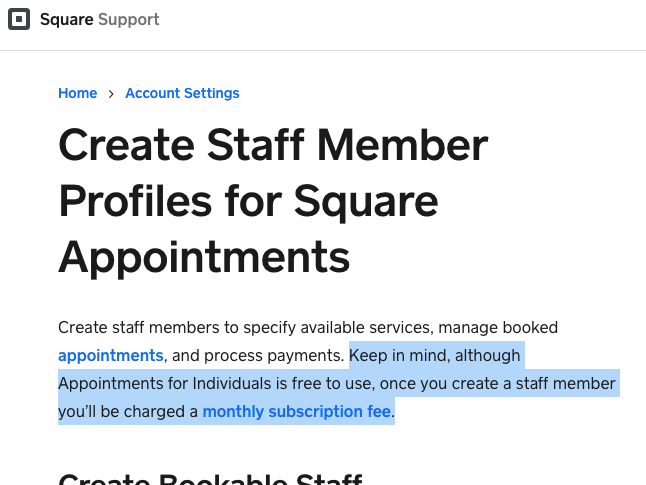Click the breadcrumb chevron separator arrow
The image size is (646, 485).
(x=111, y=94)
